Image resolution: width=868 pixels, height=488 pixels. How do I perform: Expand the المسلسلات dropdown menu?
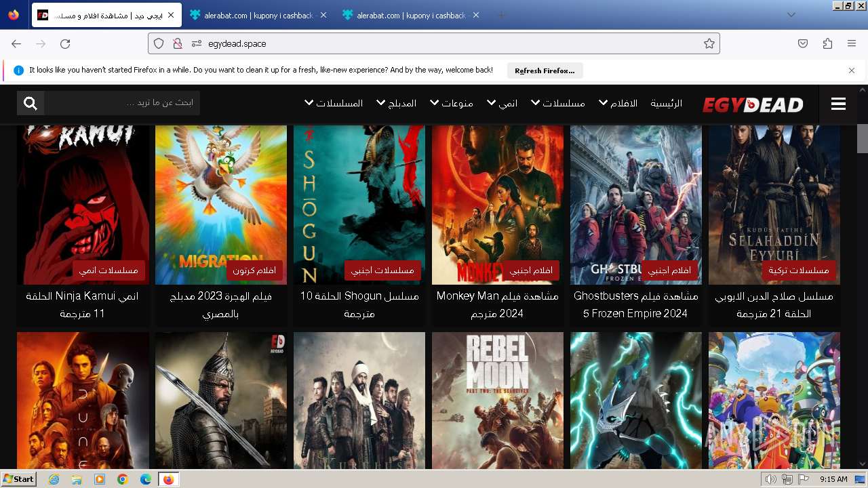334,103
